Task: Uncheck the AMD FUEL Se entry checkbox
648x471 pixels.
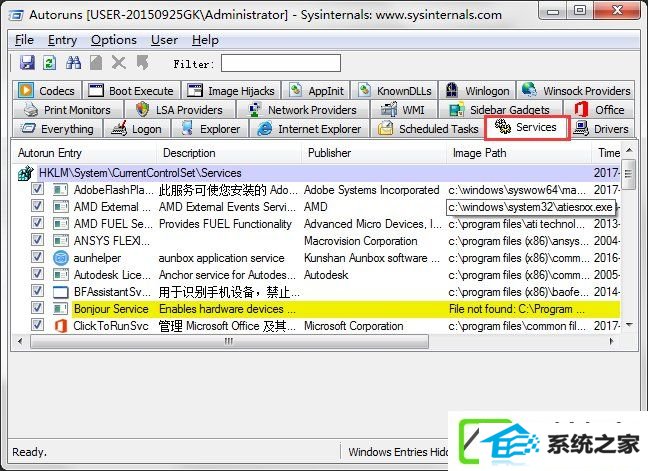Action: click(37, 223)
